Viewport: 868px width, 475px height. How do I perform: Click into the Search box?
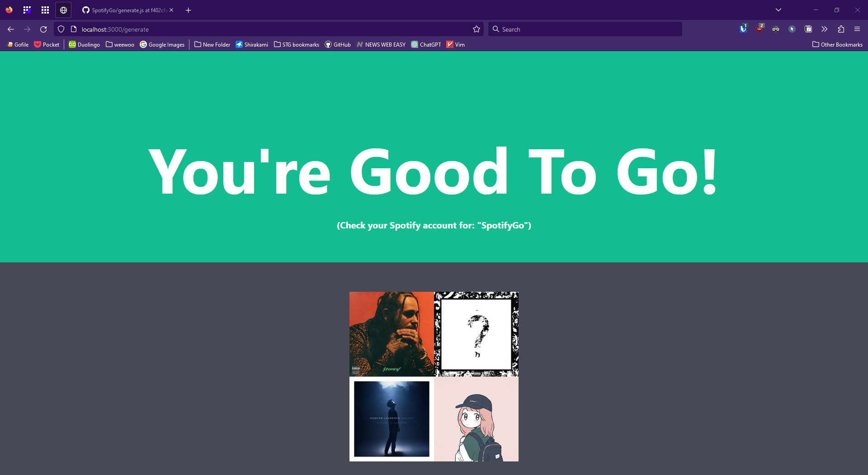pyautogui.click(x=585, y=29)
